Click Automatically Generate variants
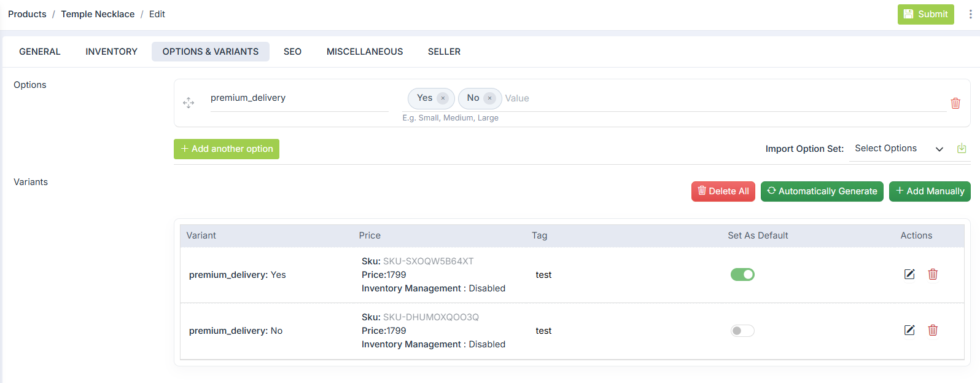980x383 pixels. (x=822, y=191)
